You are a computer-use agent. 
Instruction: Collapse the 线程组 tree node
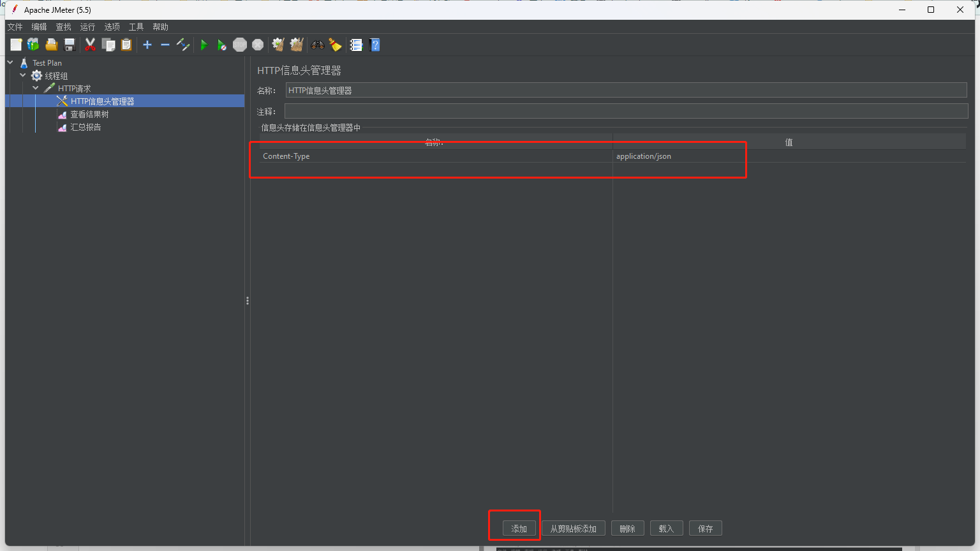coord(23,75)
